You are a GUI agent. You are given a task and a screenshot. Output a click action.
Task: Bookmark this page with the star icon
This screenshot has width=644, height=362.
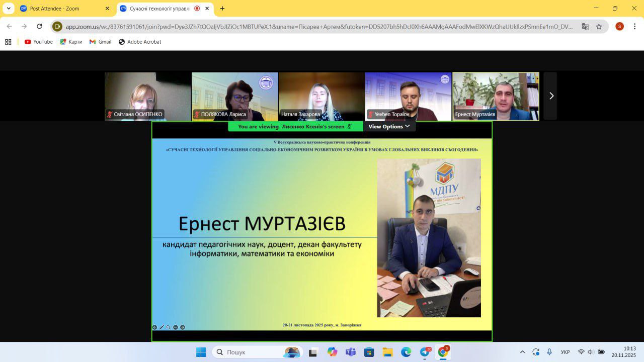599,27
